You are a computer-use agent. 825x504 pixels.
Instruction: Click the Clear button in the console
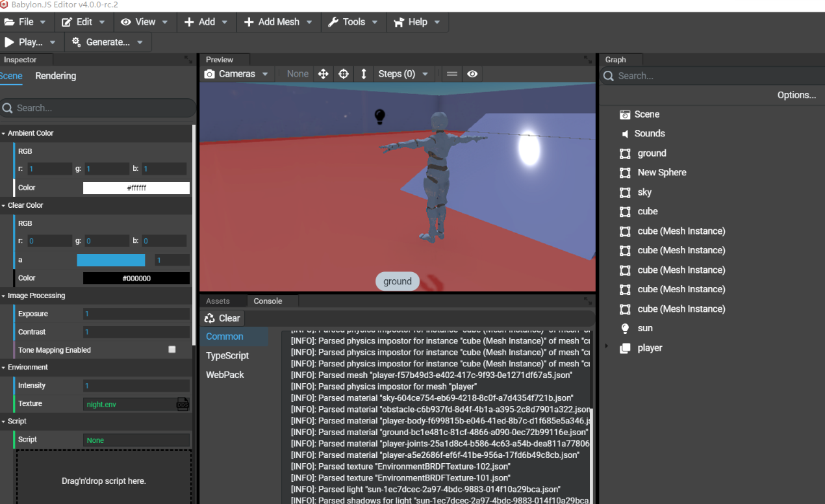(x=222, y=318)
